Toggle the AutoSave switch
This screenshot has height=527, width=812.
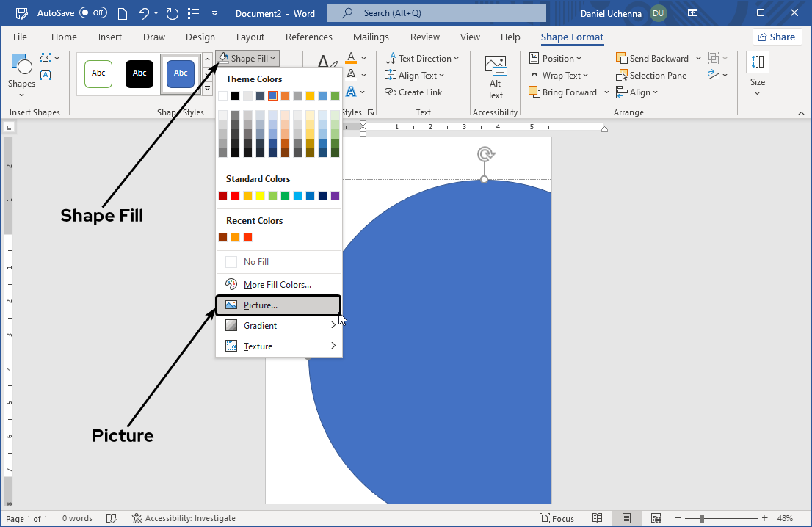tap(93, 13)
